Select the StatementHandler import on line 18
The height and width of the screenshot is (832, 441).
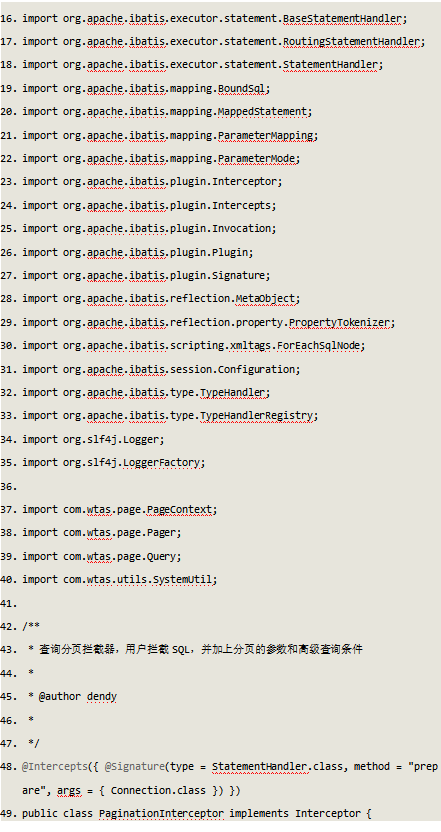click(x=330, y=65)
